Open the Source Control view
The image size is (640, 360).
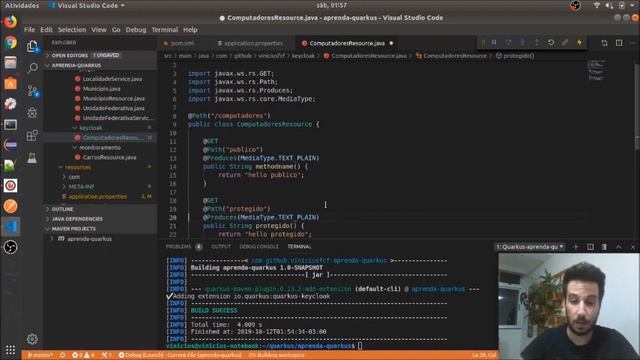tap(32, 91)
